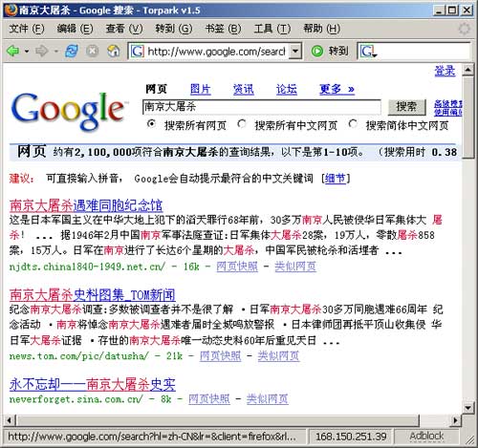Select the 搜索所有网页 radio button
478x448 pixels.
point(151,124)
